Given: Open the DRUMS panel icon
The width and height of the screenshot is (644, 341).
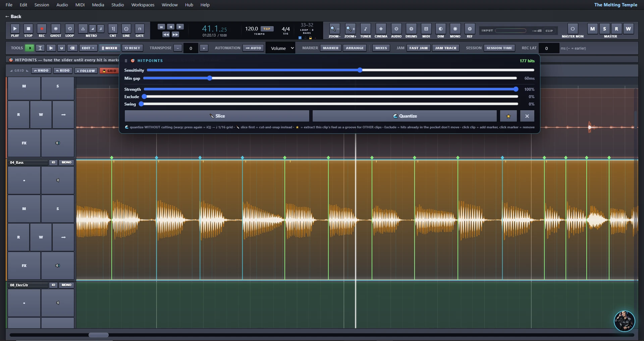Looking at the screenshot, I should tap(411, 29).
